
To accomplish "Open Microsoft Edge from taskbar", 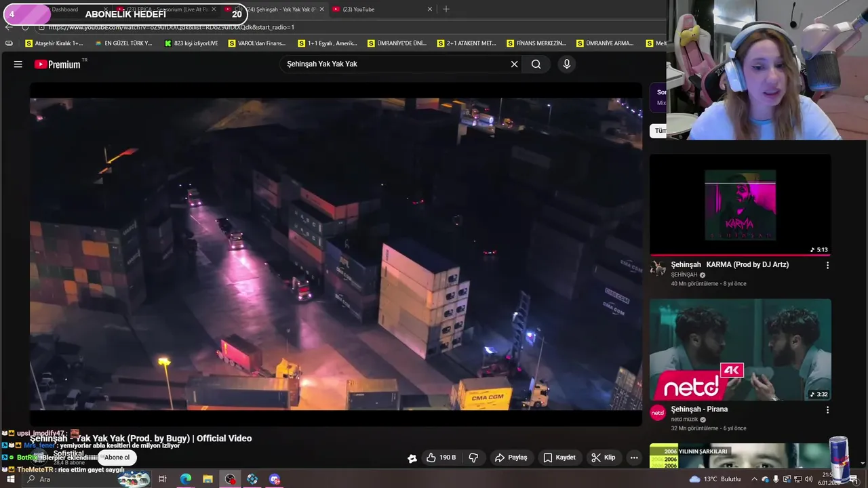I will click(x=185, y=479).
